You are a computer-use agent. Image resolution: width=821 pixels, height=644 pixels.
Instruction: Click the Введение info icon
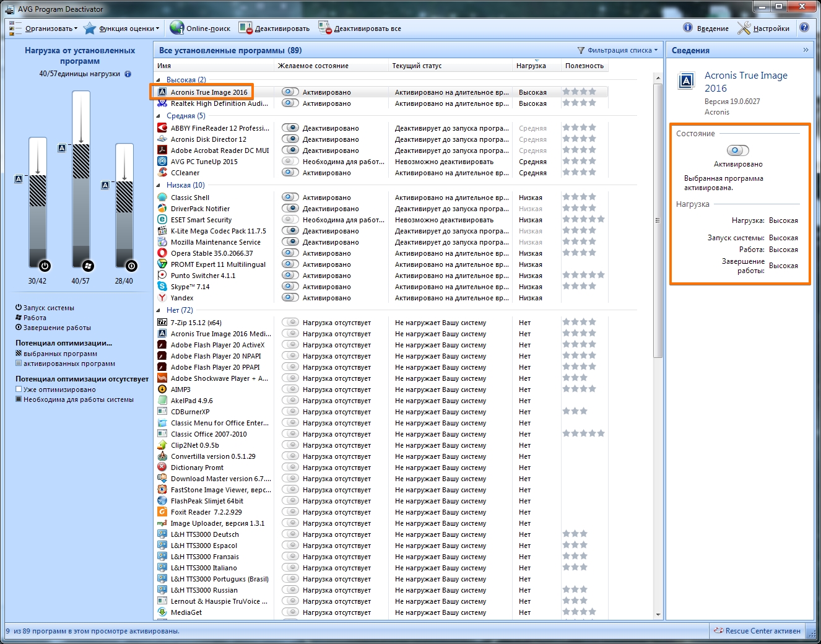688,28
